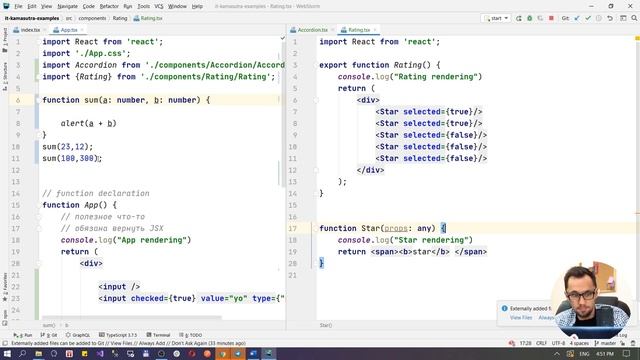Open the VCS menu
640x360 pixels.
click(x=159, y=7)
